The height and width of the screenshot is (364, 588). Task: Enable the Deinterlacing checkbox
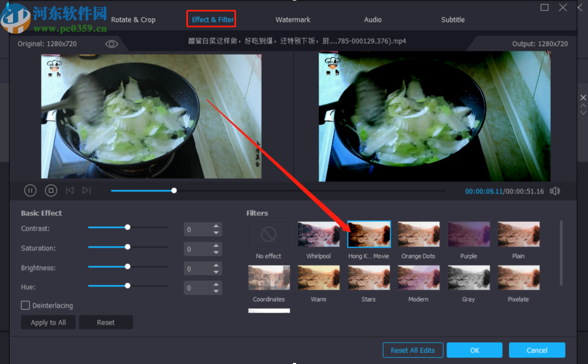click(x=25, y=306)
